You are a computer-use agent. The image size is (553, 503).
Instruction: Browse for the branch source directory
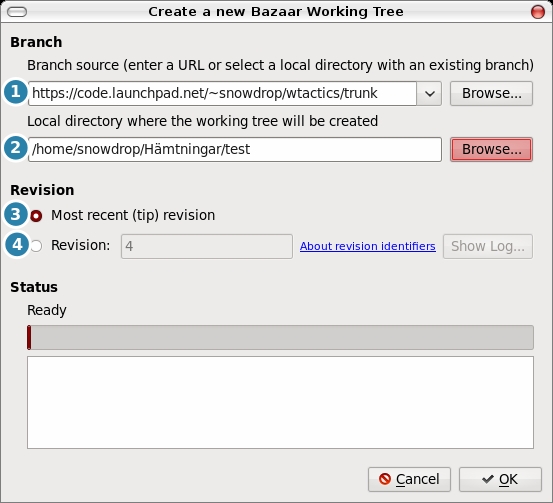coord(491,93)
